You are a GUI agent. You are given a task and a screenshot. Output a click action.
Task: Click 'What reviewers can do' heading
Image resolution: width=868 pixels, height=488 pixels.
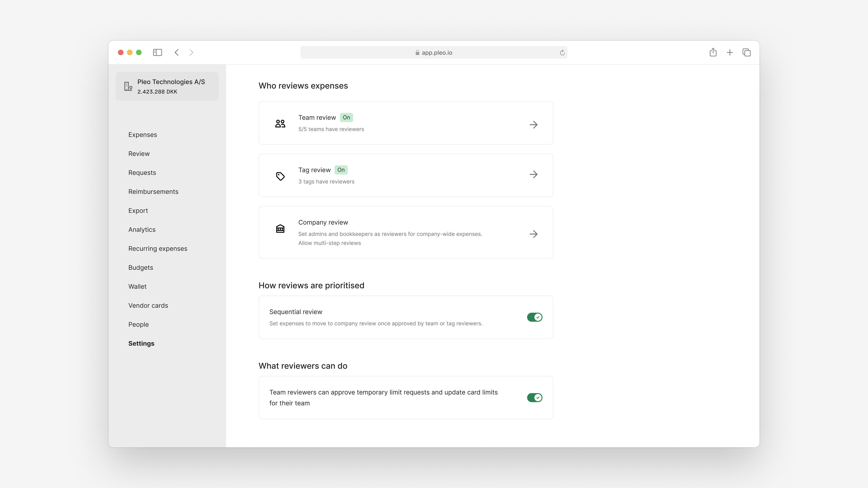click(x=303, y=366)
